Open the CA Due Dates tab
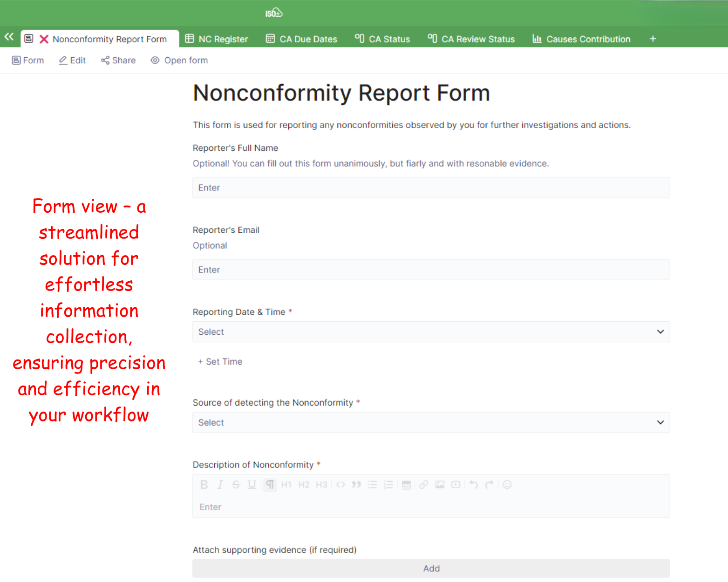The height and width of the screenshot is (582, 728). (301, 39)
